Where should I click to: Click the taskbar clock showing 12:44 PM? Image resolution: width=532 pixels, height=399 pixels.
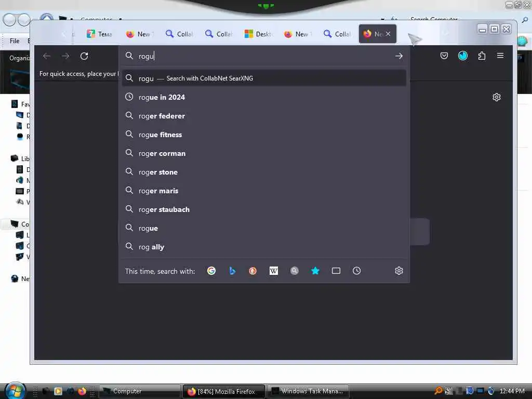click(x=512, y=391)
